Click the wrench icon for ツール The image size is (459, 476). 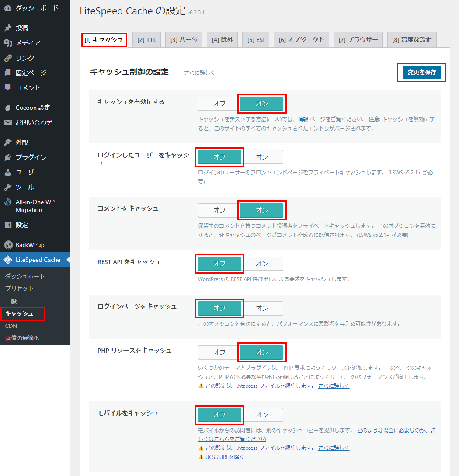tap(8, 187)
